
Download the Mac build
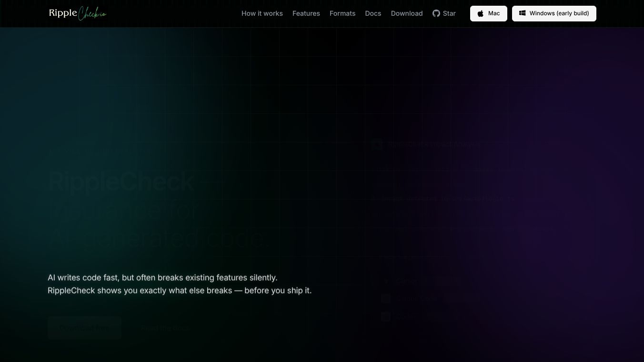click(x=489, y=13)
